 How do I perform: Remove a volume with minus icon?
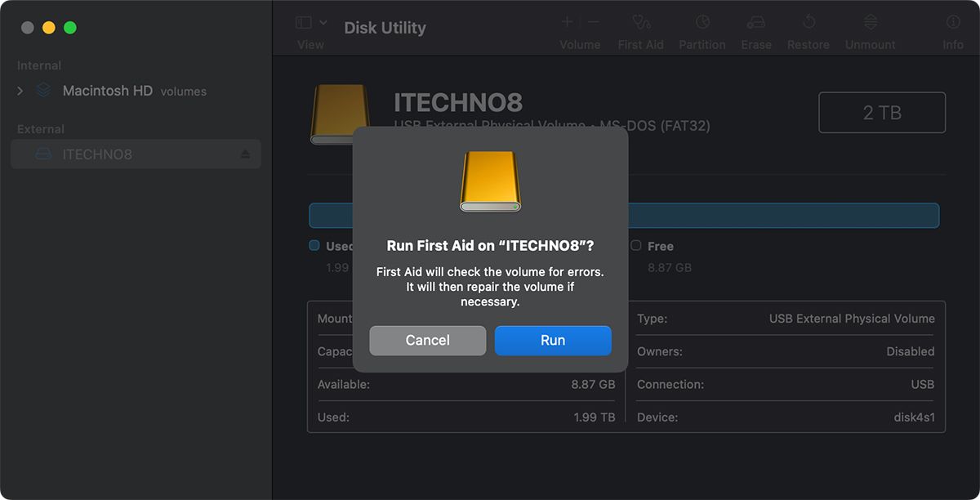594,23
